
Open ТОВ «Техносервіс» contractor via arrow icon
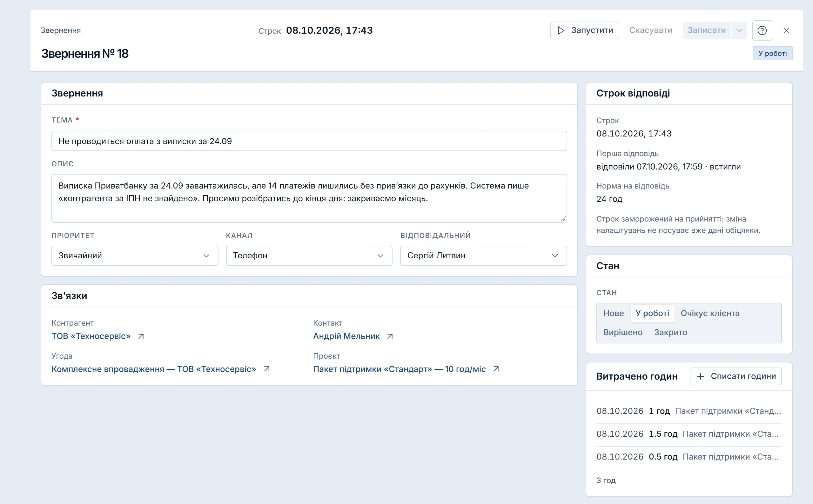point(141,336)
